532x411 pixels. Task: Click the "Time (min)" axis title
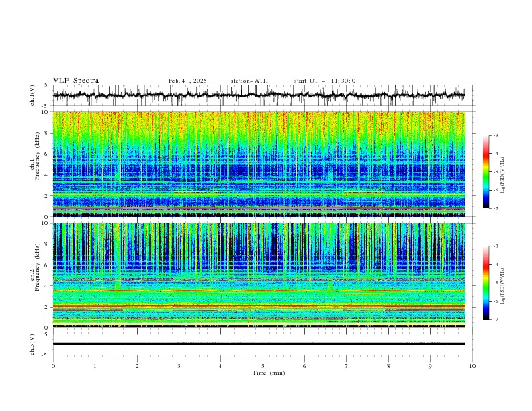[269, 373]
